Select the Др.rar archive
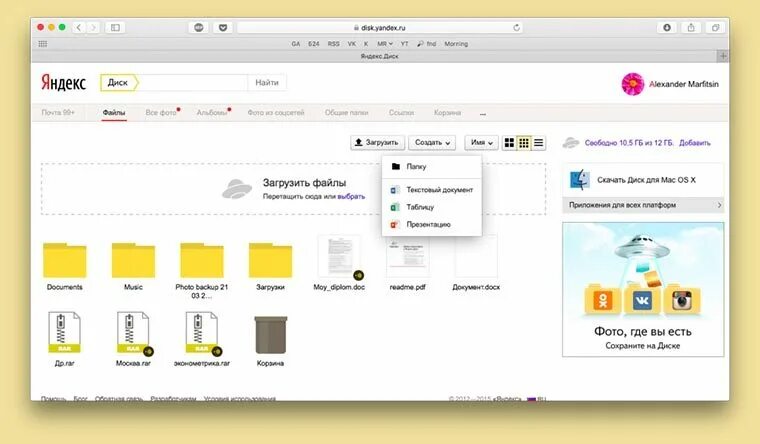 (64, 339)
